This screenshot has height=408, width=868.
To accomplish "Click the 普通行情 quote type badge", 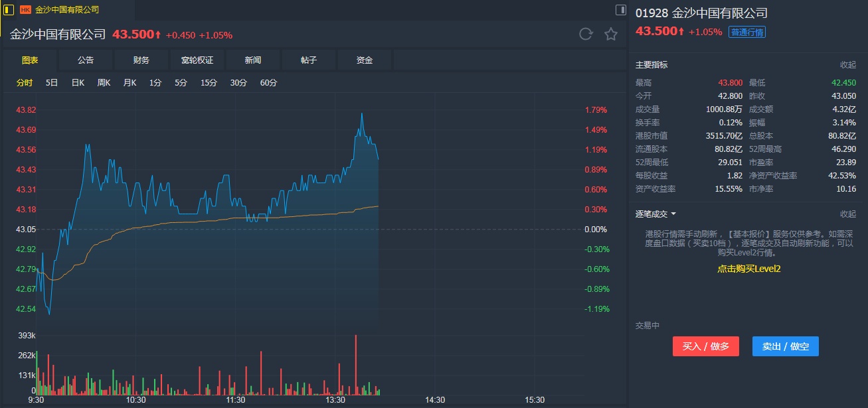I will coord(747,32).
